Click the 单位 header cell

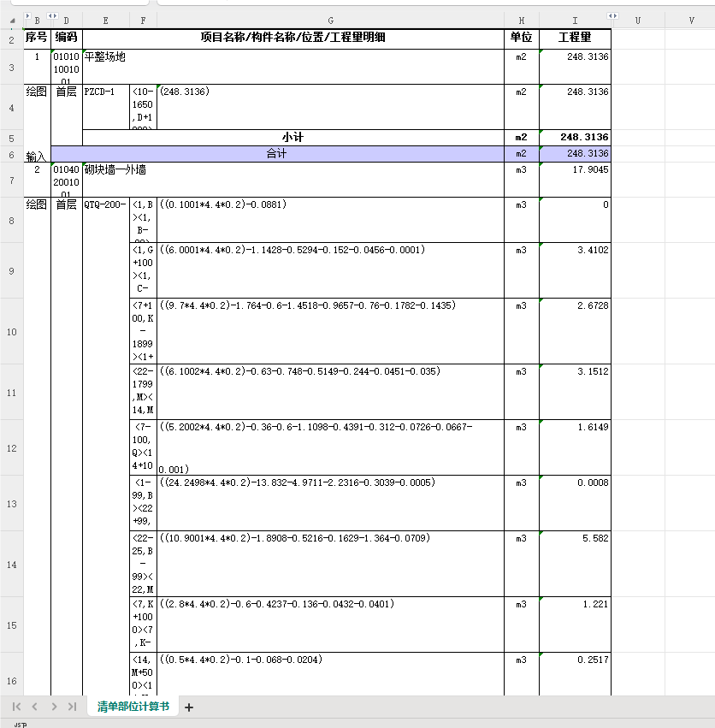(522, 38)
